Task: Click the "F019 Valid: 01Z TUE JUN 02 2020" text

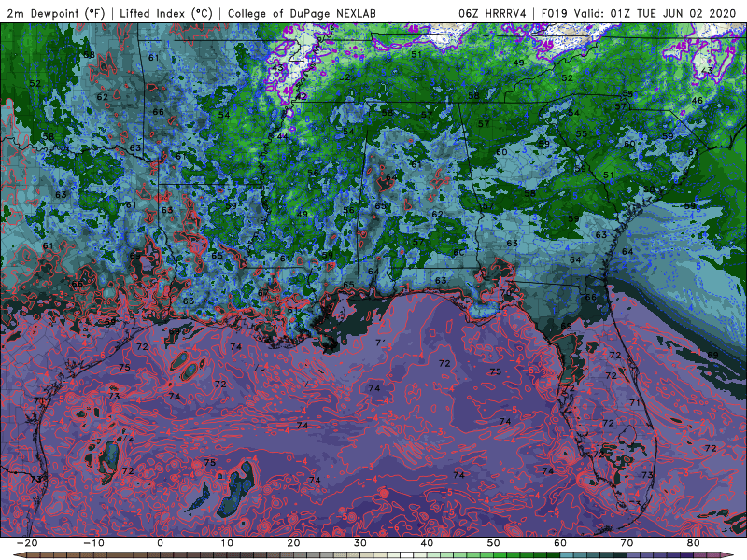Action: pos(639,13)
